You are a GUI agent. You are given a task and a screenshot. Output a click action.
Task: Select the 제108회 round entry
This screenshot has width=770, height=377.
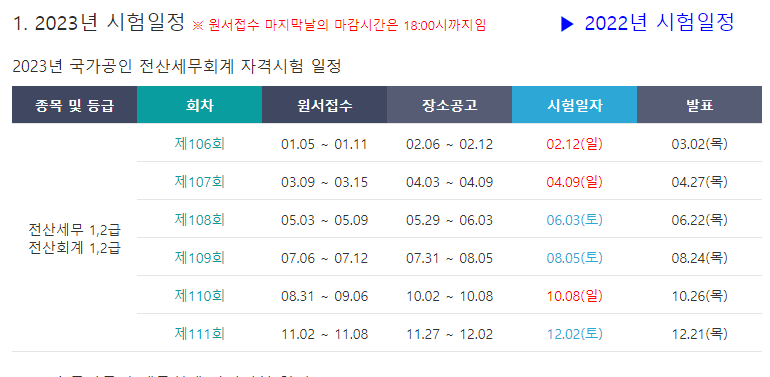point(199,220)
